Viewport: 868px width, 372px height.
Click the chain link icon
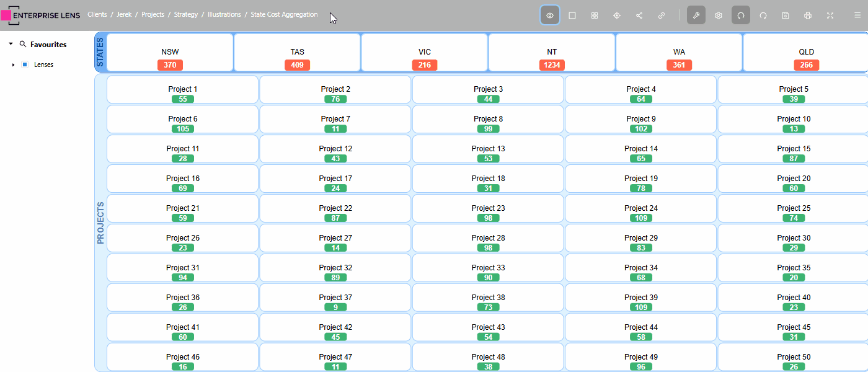click(662, 15)
